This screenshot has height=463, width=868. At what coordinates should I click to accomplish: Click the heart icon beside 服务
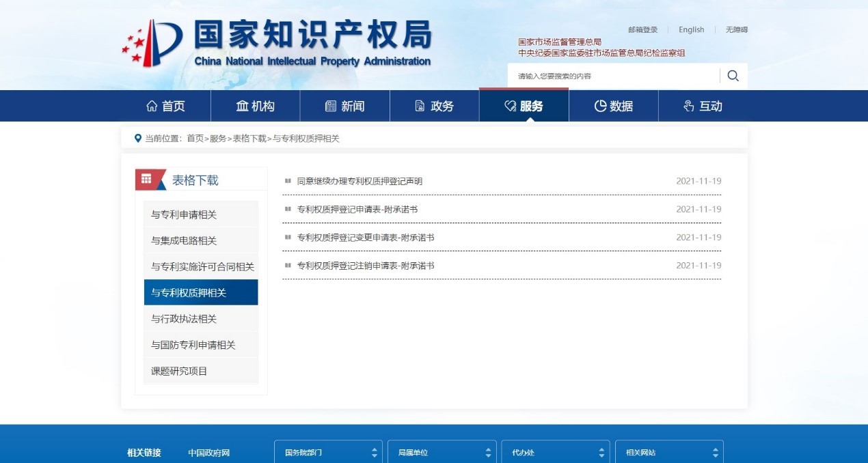coord(510,106)
